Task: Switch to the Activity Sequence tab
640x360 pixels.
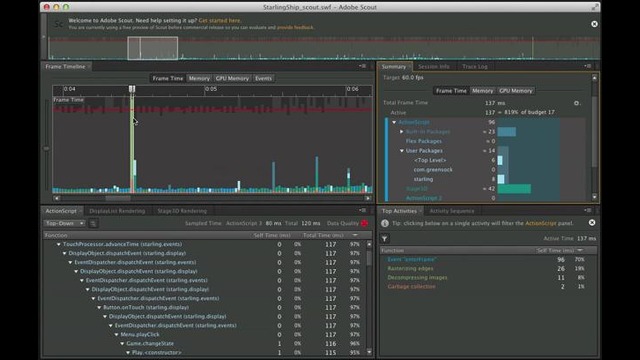Action: pyautogui.click(x=452, y=211)
